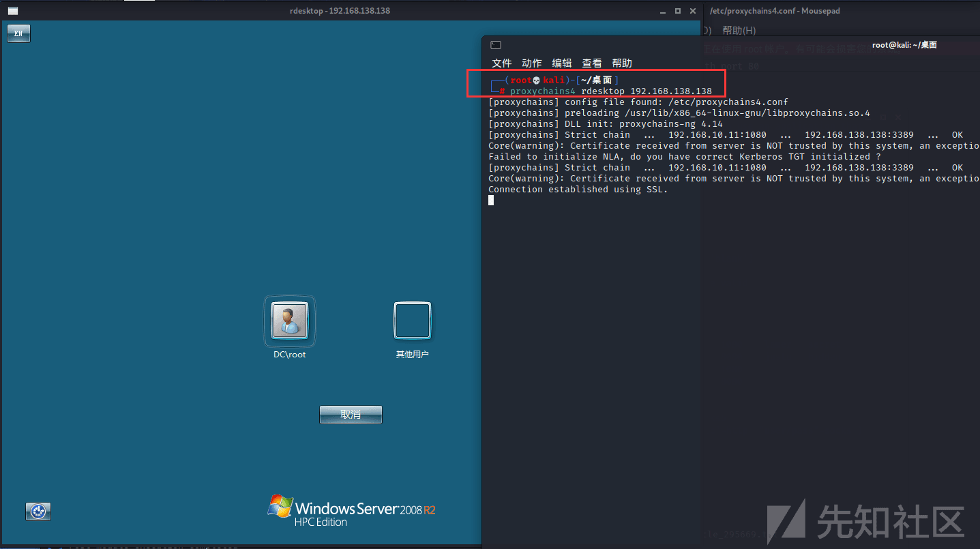The image size is (980, 549).
Task: Expand the 编辑 terminal menu
Action: coord(561,63)
